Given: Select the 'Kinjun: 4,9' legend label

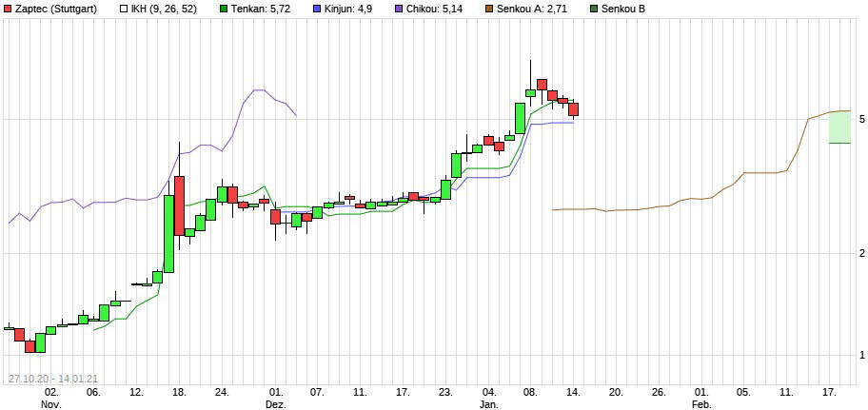Looking at the screenshot, I should point(348,9).
